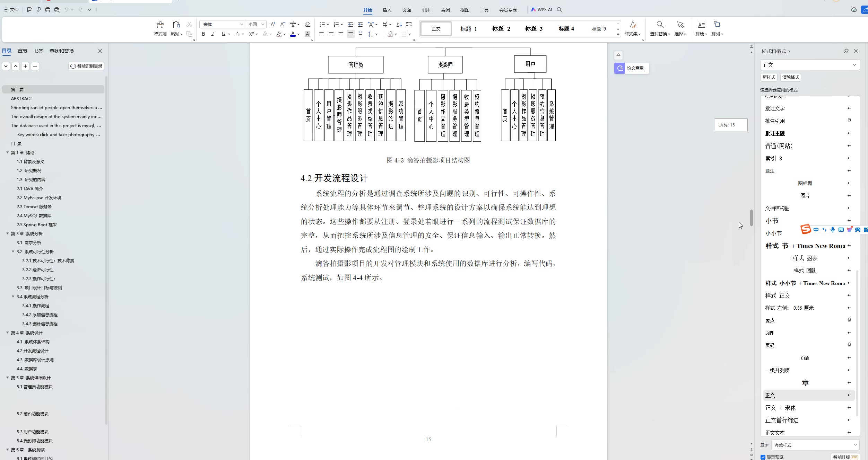Viewport: 868px width, 460px height.
Task: Click the search magnifier beside WPS AI
Action: (559, 10)
